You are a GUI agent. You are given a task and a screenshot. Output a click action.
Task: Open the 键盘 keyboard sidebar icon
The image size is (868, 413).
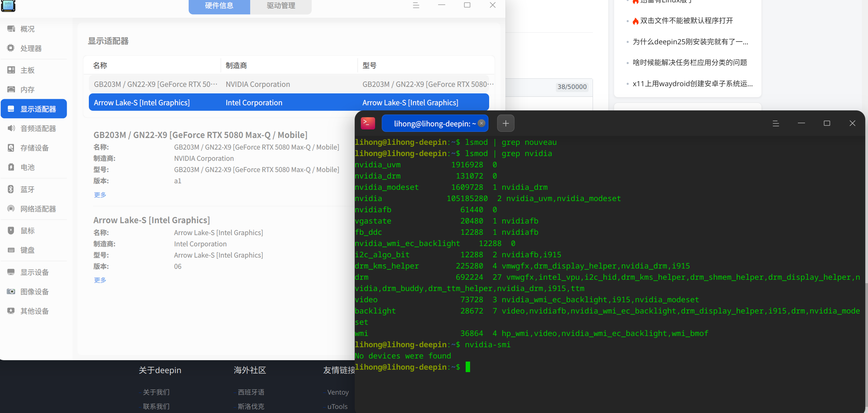pyautogui.click(x=11, y=250)
